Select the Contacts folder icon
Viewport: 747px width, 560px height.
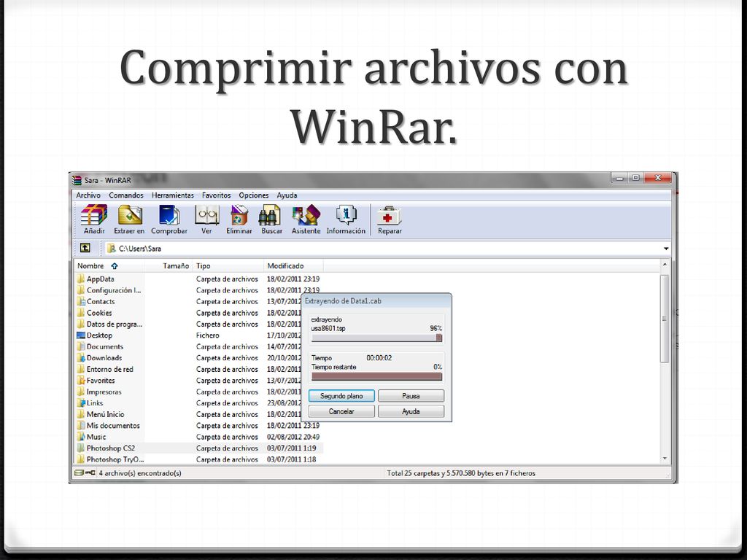click(x=80, y=301)
